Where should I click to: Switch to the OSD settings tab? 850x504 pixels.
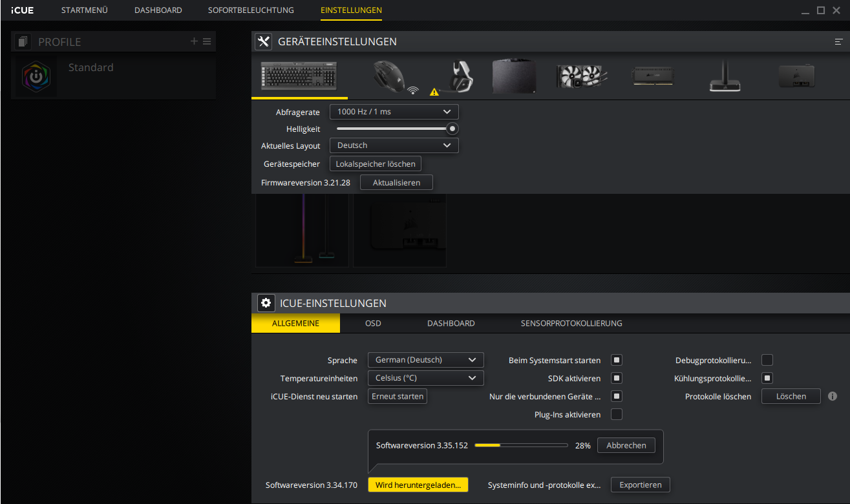(x=373, y=323)
